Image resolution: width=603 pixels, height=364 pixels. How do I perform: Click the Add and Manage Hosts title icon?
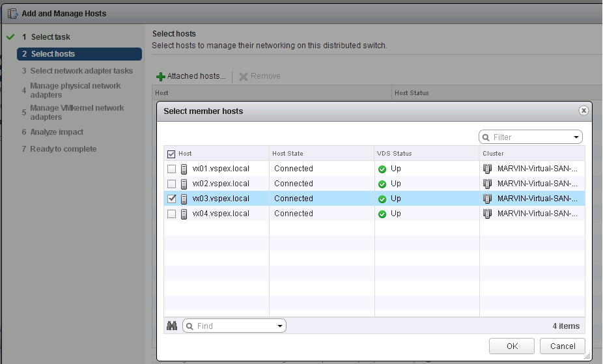point(12,13)
